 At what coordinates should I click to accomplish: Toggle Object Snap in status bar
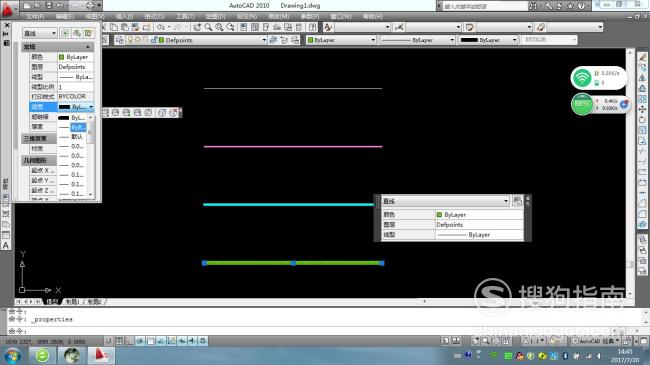pyautogui.click(x=150, y=341)
